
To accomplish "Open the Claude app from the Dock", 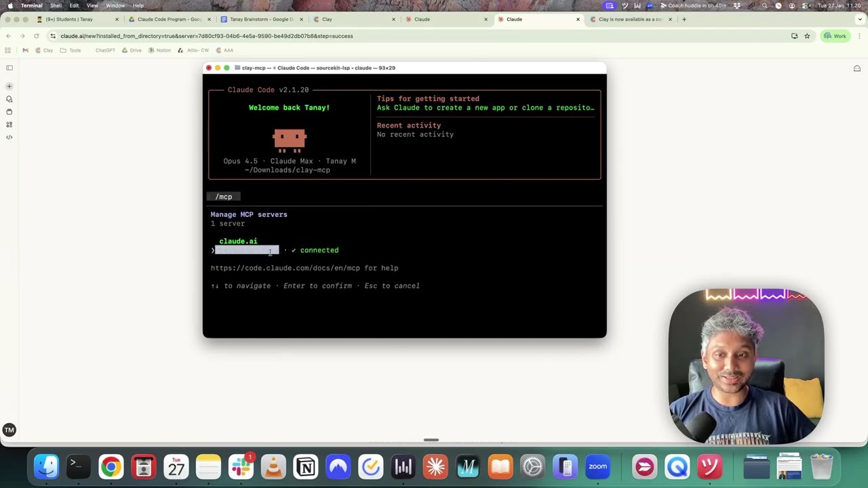I will coord(435,466).
